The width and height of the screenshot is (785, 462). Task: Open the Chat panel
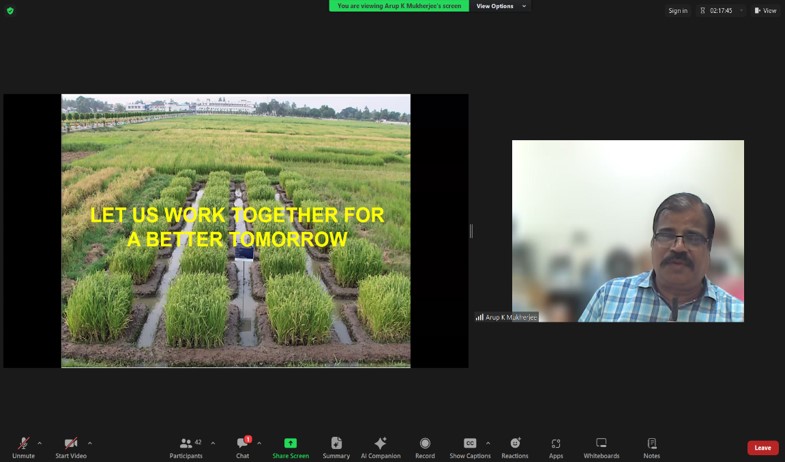point(242,444)
